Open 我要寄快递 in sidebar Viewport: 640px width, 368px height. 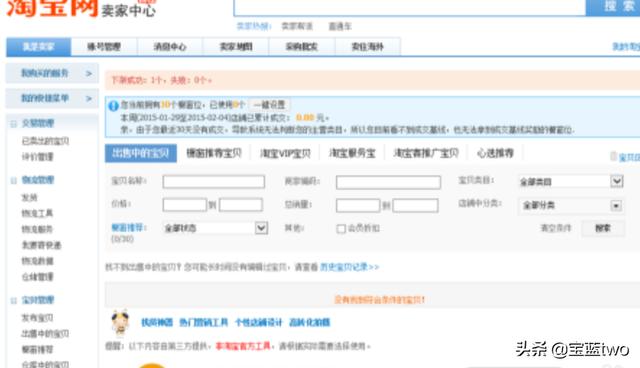pyautogui.click(x=41, y=246)
